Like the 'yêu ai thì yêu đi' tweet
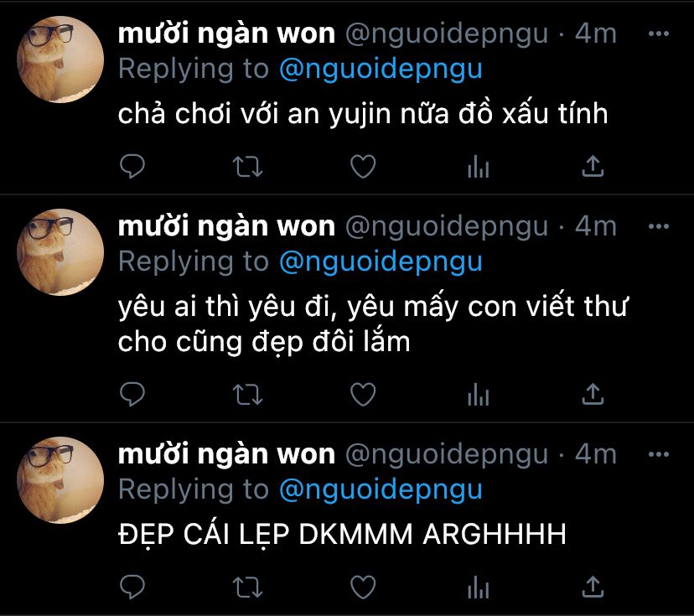Image resolution: width=694 pixels, height=616 pixels. [363, 394]
